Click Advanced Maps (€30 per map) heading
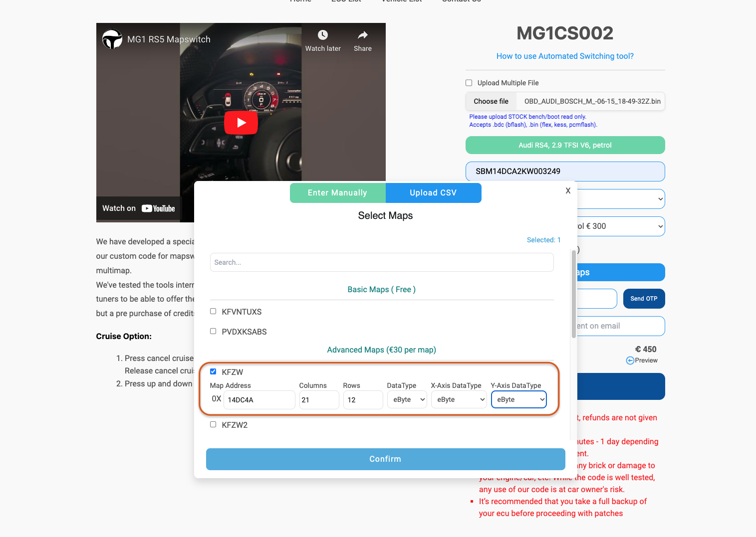Viewport: 756px width, 537px height. (x=382, y=350)
